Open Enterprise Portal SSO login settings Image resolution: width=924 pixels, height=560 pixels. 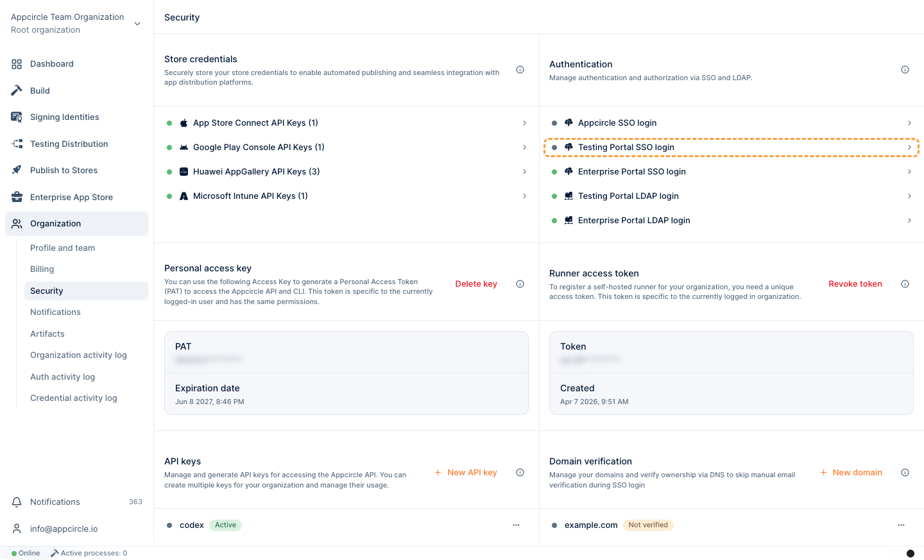coord(732,172)
